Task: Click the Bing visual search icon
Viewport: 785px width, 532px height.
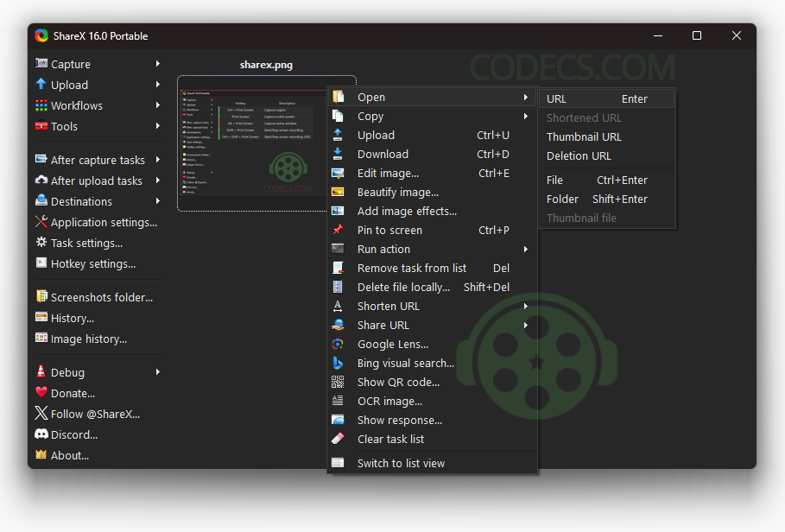Action: (x=338, y=363)
